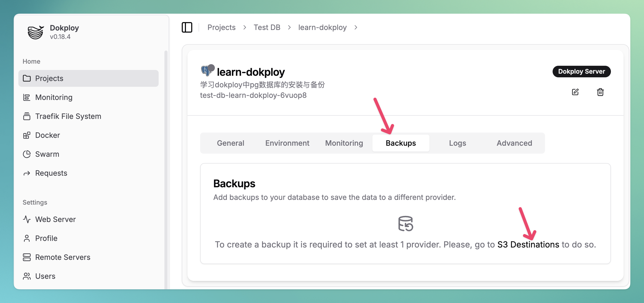
Task: Open the Swarm page
Action: coord(89,154)
